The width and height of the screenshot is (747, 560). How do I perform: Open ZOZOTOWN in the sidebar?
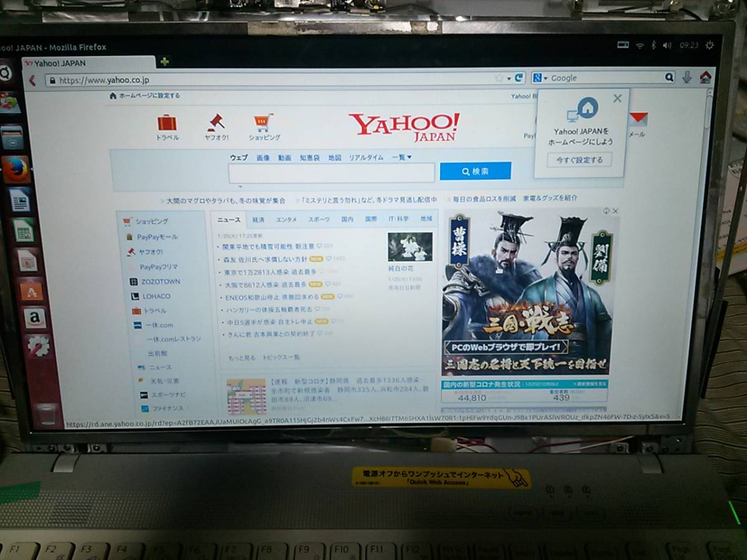(x=160, y=281)
